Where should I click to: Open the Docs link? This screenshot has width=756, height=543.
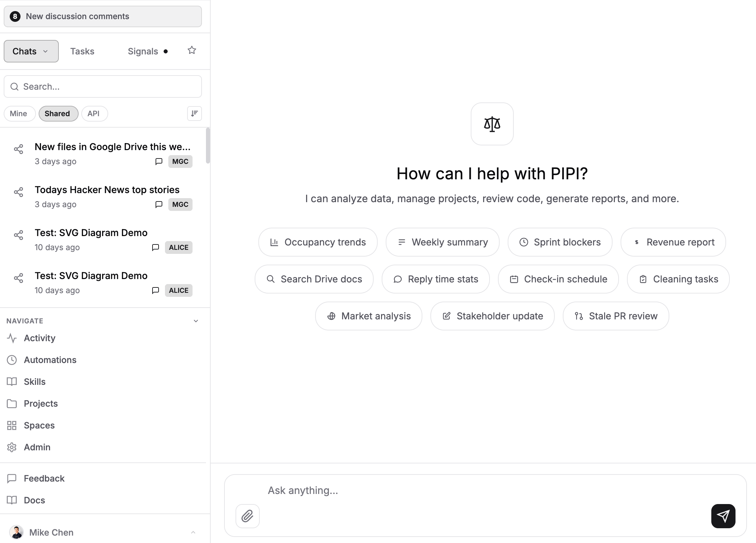point(103,500)
